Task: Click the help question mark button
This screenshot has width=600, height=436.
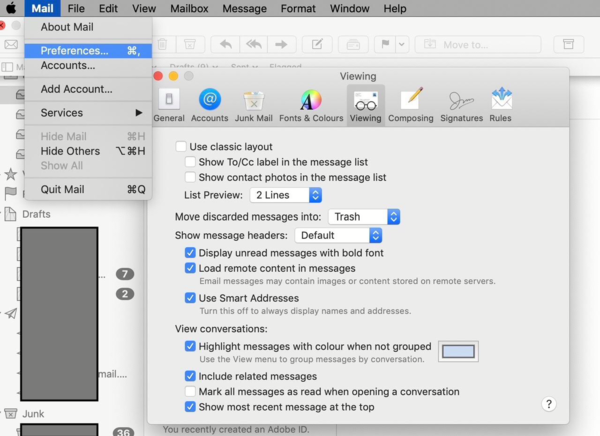Action: tap(548, 404)
